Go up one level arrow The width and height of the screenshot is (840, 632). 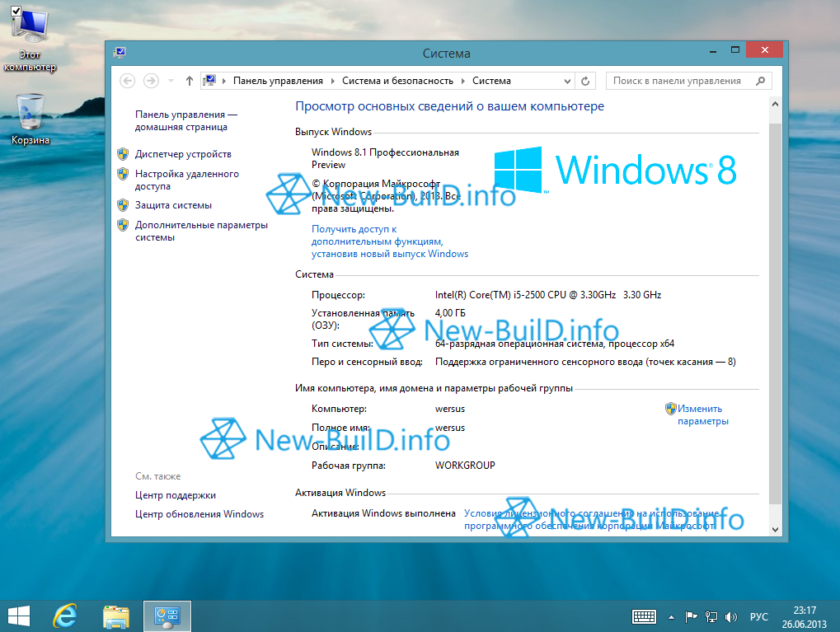(x=189, y=81)
